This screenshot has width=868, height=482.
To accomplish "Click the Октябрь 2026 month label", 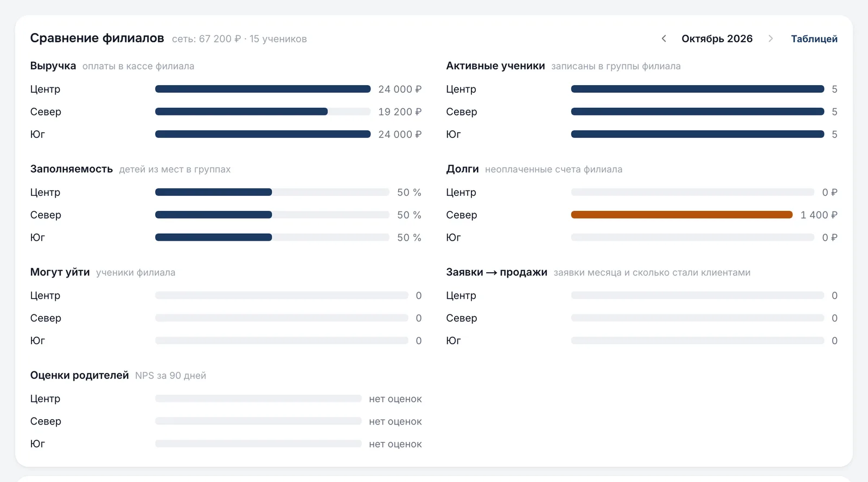I will click(717, 38).
